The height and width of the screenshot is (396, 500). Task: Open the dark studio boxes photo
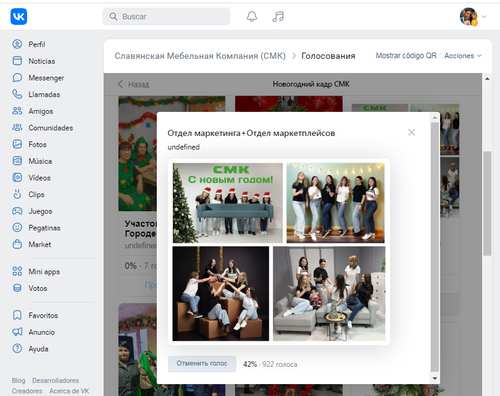pos(221,293)
